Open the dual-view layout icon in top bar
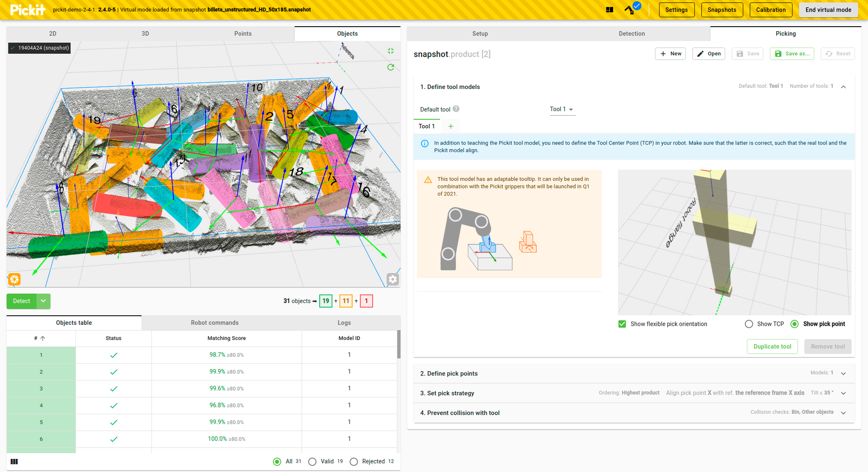The height and width of the screenshot is (472, 868). 609,9
